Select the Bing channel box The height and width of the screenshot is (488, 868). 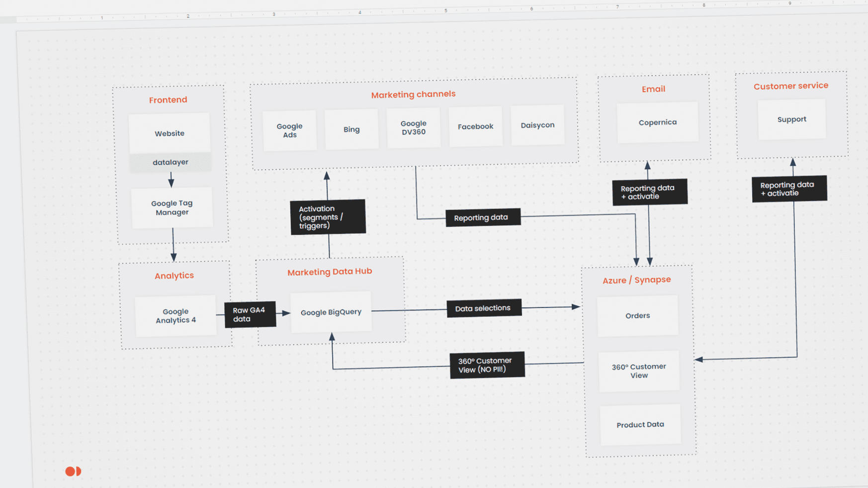pos(351,129)
